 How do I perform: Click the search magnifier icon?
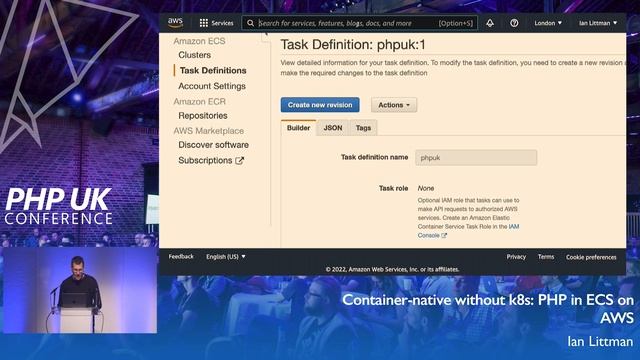pos(250,23)
